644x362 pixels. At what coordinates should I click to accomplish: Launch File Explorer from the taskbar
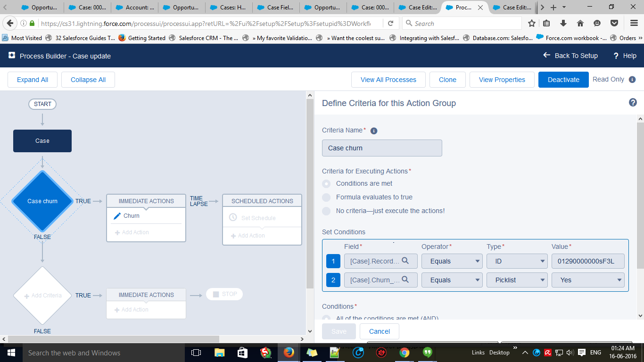click(x=220, y=353)
